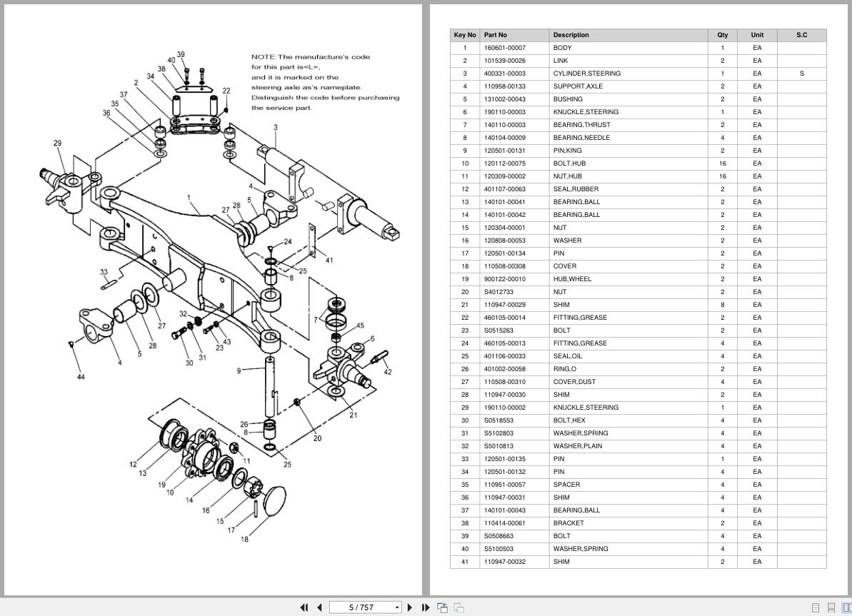
Task: Select part number S0508663
Action: (x=498, y=536)
